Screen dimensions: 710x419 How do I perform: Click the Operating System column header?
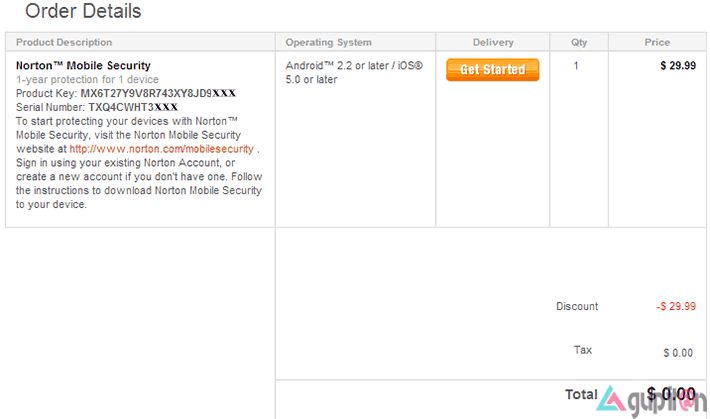328,42
